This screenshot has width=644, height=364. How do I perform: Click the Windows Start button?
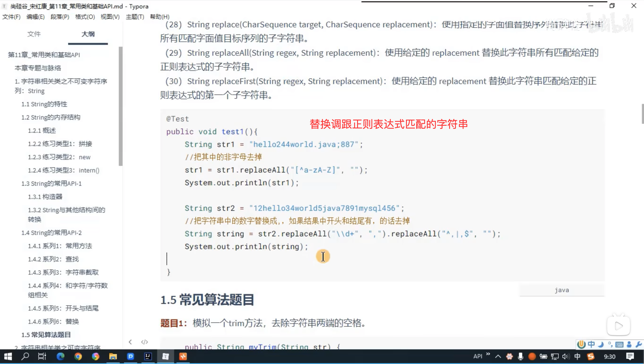click(x=8, y=356)
